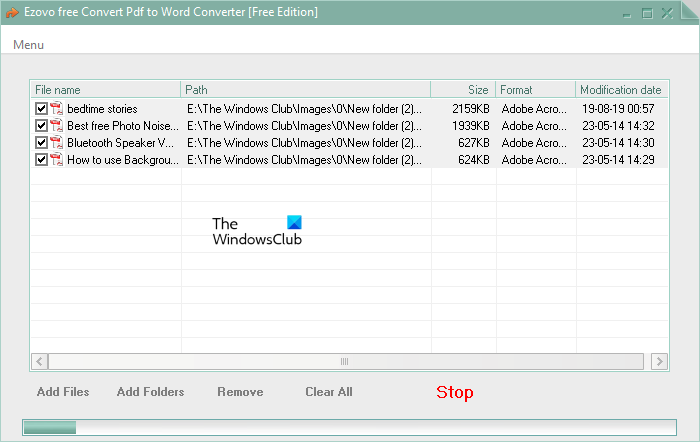
Task: Click the page curl corner icon at top right
Action: [x=690, y=10]
